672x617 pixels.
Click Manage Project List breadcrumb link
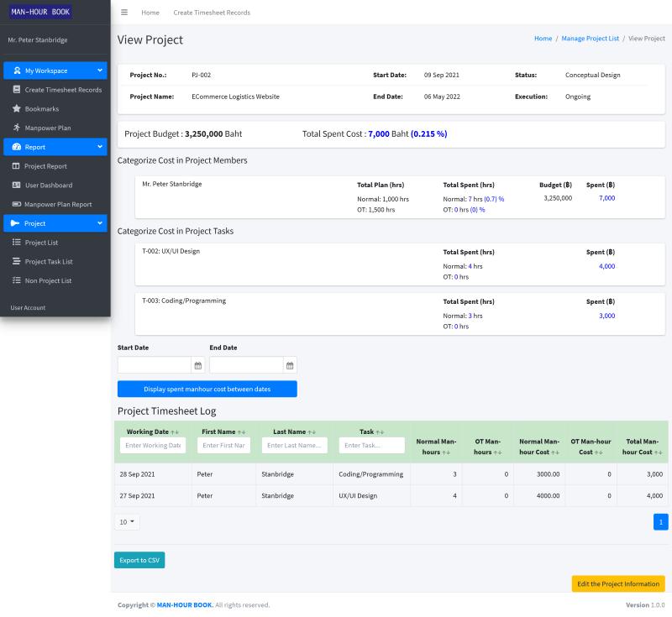coord(590,39)
